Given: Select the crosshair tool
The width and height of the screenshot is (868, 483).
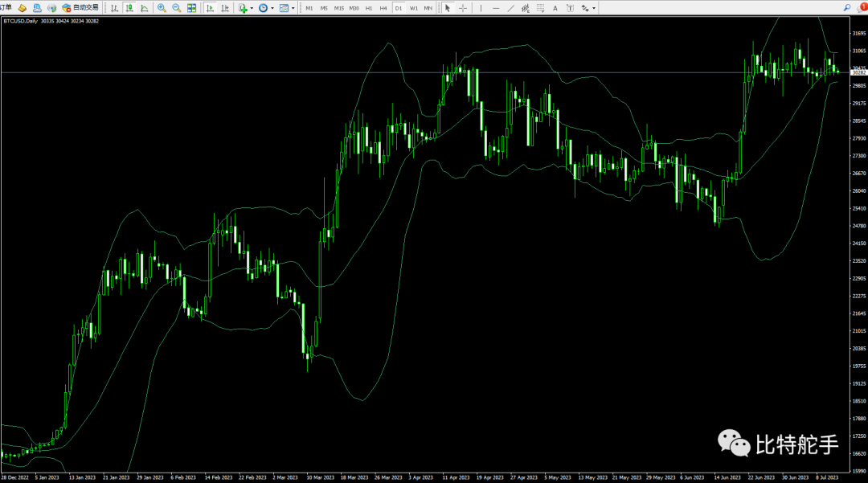Looking at the screenshot, I should [x=463, y=8].
